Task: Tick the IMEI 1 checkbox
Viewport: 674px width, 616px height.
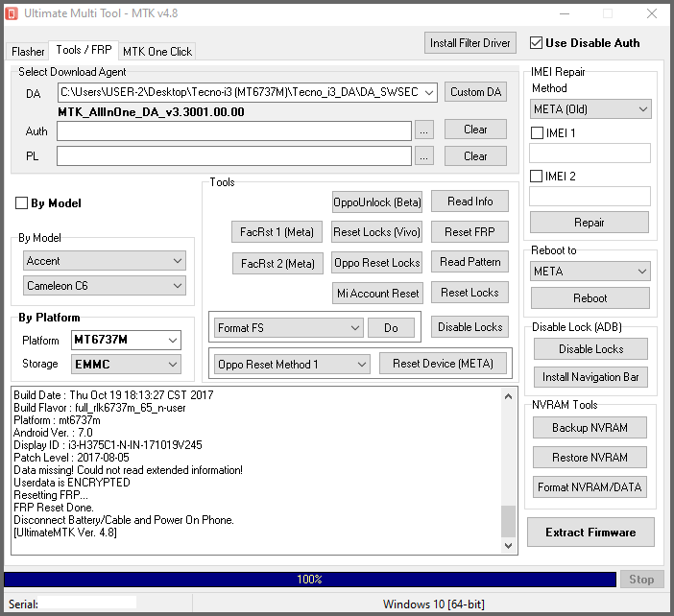Action: pyautogui.click(x=538, y=133)
